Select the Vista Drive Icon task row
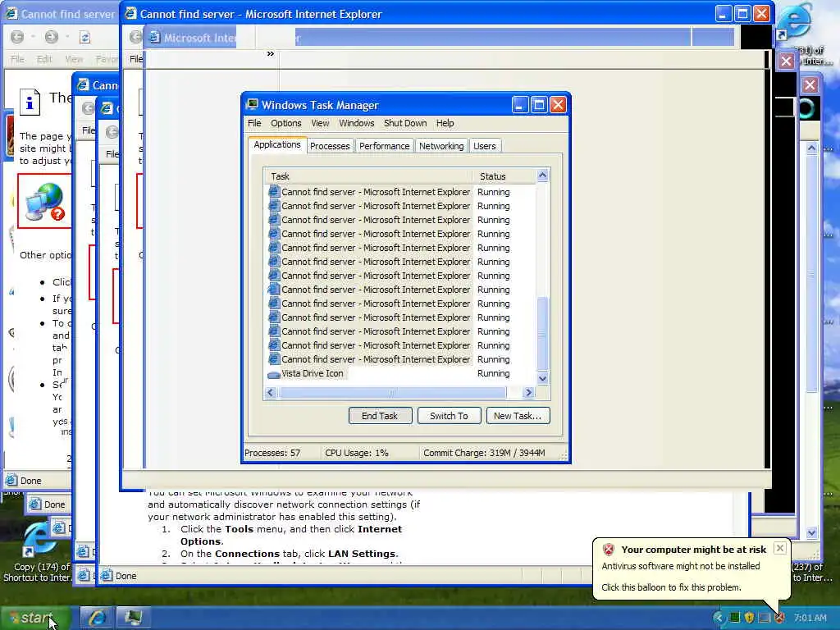 tap(400, 373)
